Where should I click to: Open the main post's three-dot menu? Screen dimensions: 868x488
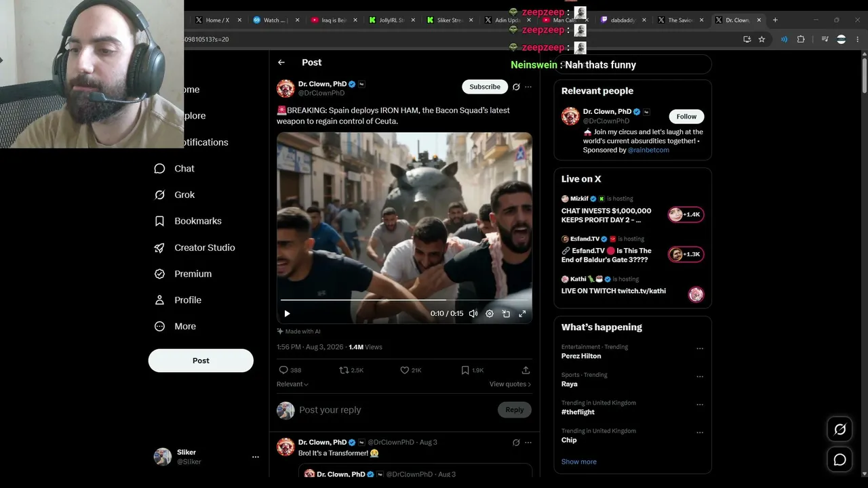[x=528, y=87]
